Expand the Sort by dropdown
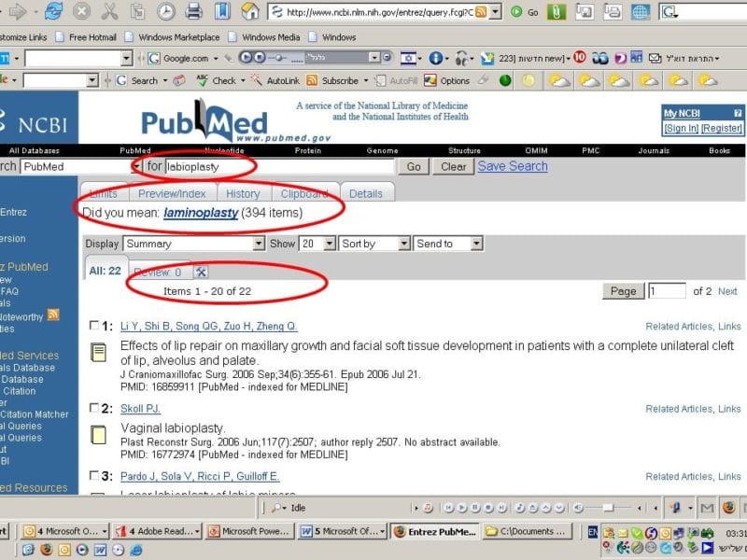The width and height of the screenshot is (747, 560). 373,244
